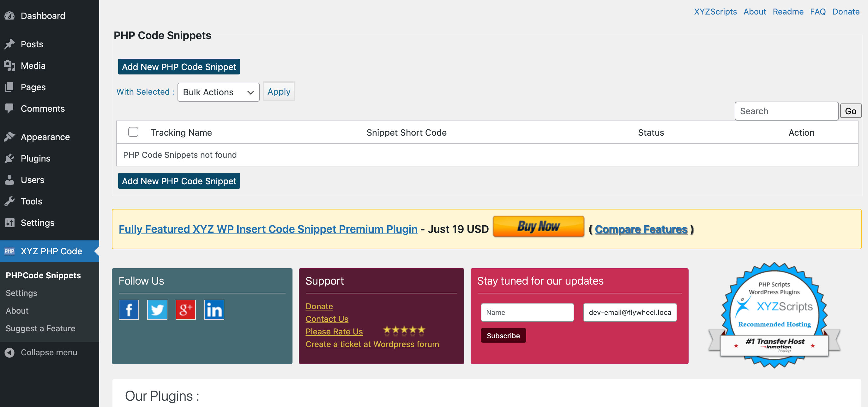The width and height of the screenshot is (868, 407).
Task: Click the Twitter follow icon
Action: 157,310
